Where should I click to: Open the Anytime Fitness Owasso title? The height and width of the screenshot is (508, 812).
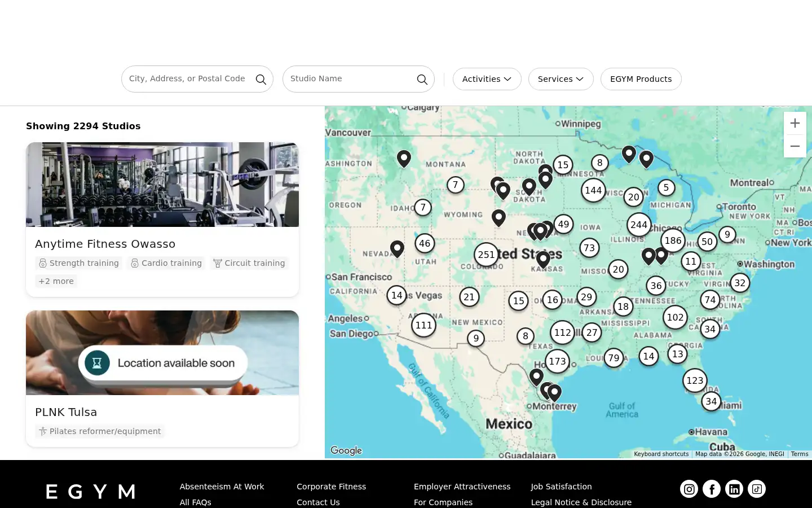click(105, 244)
